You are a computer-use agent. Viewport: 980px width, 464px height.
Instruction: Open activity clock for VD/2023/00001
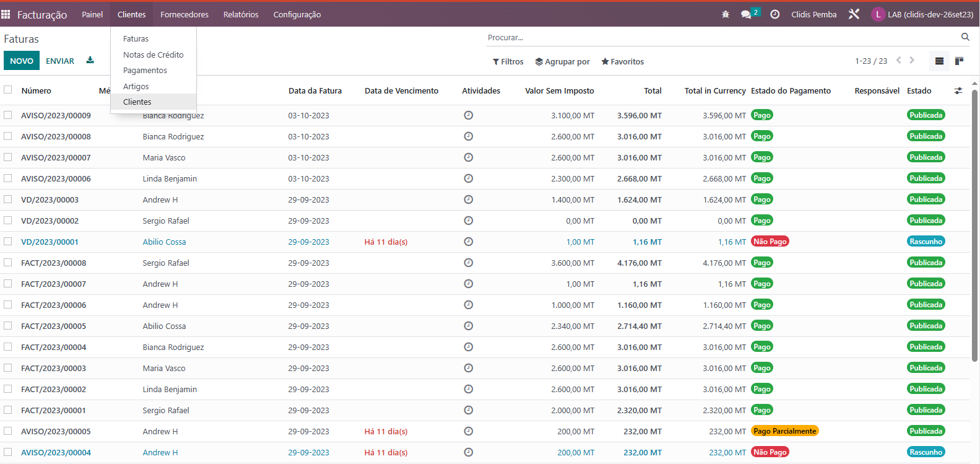tap(469, 242)
